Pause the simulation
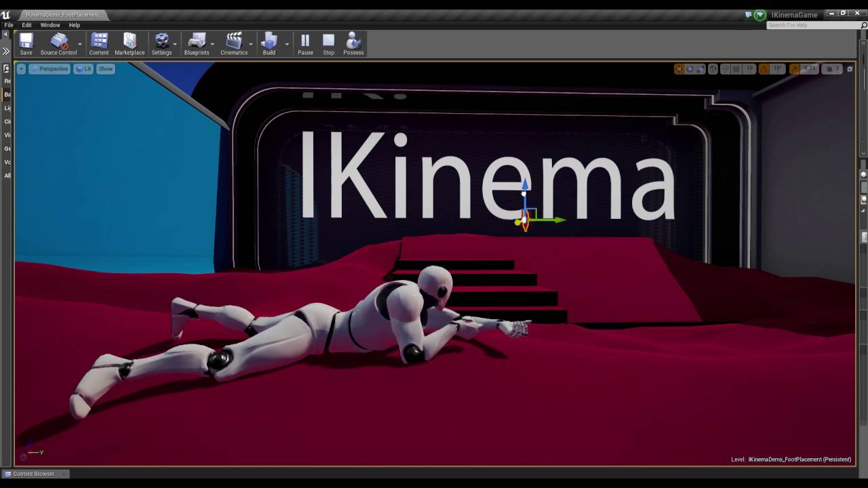Screen dimensions: 868x488 click(x=305, y=44)
